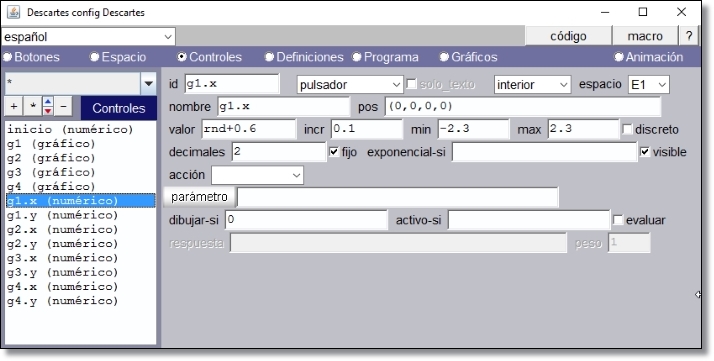Toggle the fijo checkbox
The height and width of the screenshot is (361, 714).
[x=334, y=152]
